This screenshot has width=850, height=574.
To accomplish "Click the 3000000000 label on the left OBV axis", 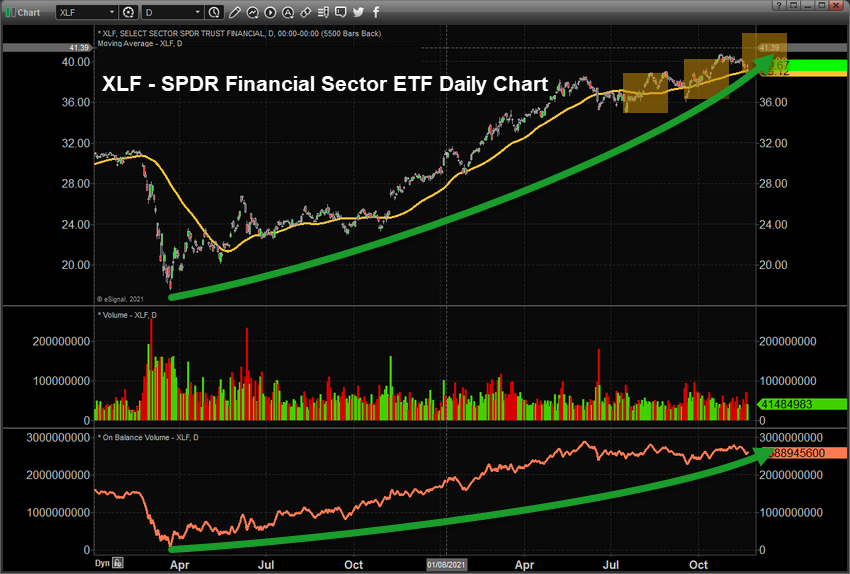I will [x=58, y=438].
